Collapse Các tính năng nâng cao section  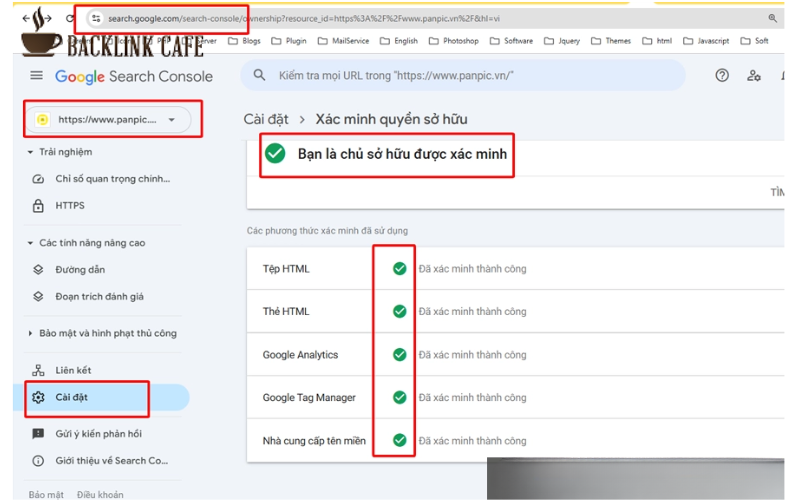87,243
